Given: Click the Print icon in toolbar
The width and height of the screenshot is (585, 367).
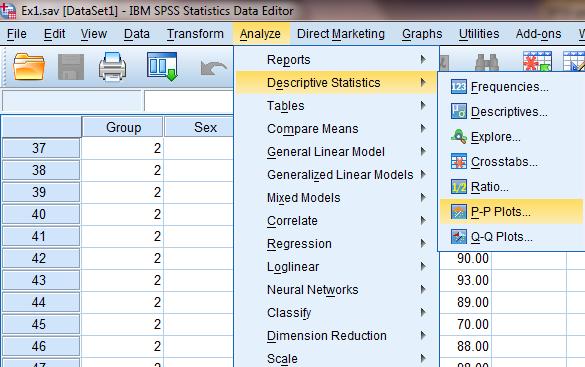Looking at the screenshot, I should (112, 67).
